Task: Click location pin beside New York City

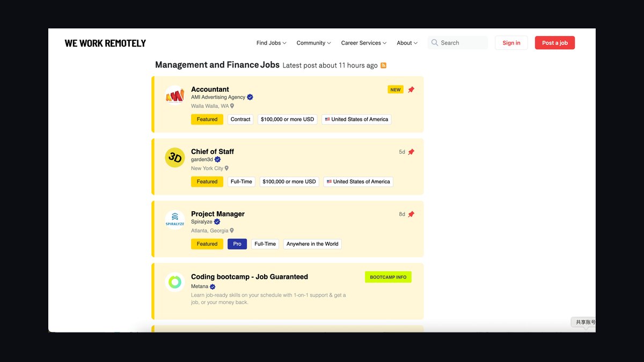Action: click(x=226, y=168)
